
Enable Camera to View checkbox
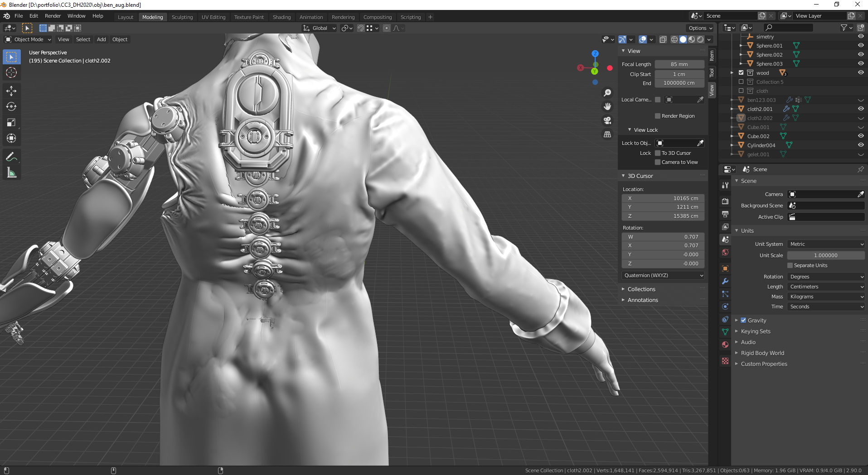(x=658, y=162)
